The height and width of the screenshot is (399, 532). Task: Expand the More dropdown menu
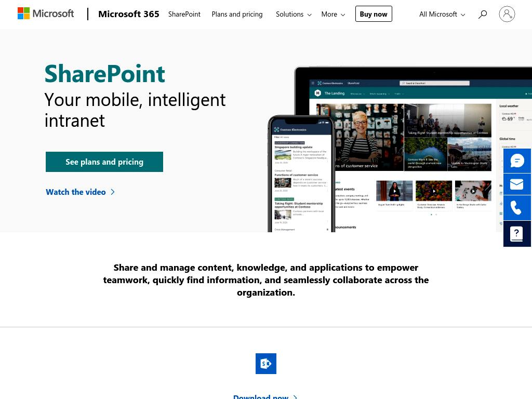[333, 14]
